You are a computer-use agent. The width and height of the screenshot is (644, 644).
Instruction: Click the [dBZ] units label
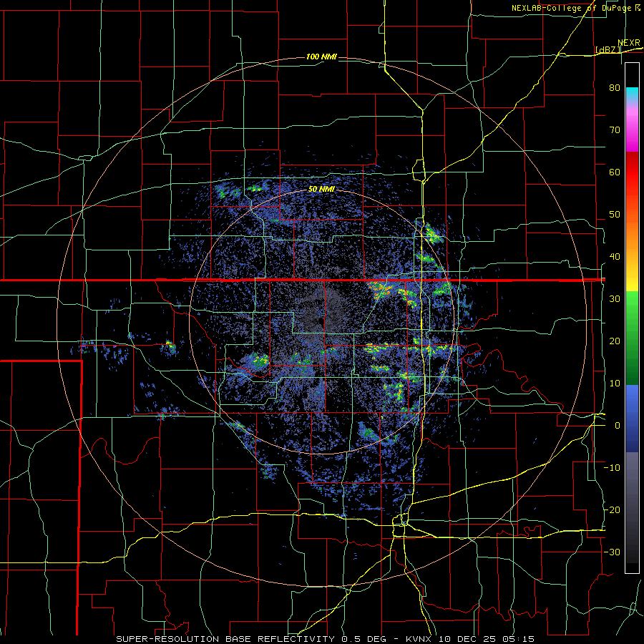[x=608, y=49]
